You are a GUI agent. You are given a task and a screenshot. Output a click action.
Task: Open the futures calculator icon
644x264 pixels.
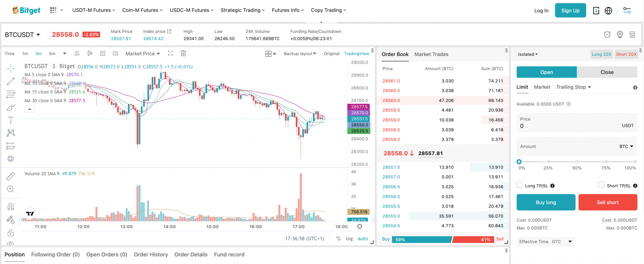click(632, 34)
